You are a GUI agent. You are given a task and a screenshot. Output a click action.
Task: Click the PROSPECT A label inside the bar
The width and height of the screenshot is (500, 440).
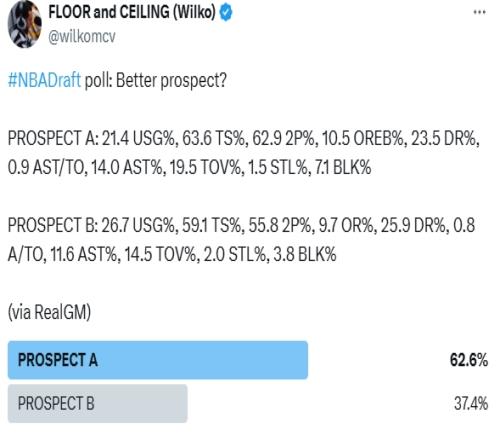pos(58,360)
